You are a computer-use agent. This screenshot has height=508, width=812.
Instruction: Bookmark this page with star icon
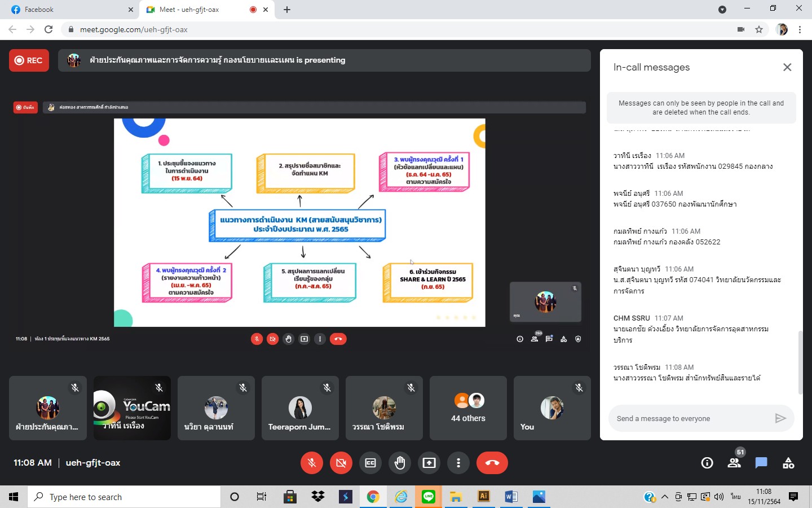(759, 29)
